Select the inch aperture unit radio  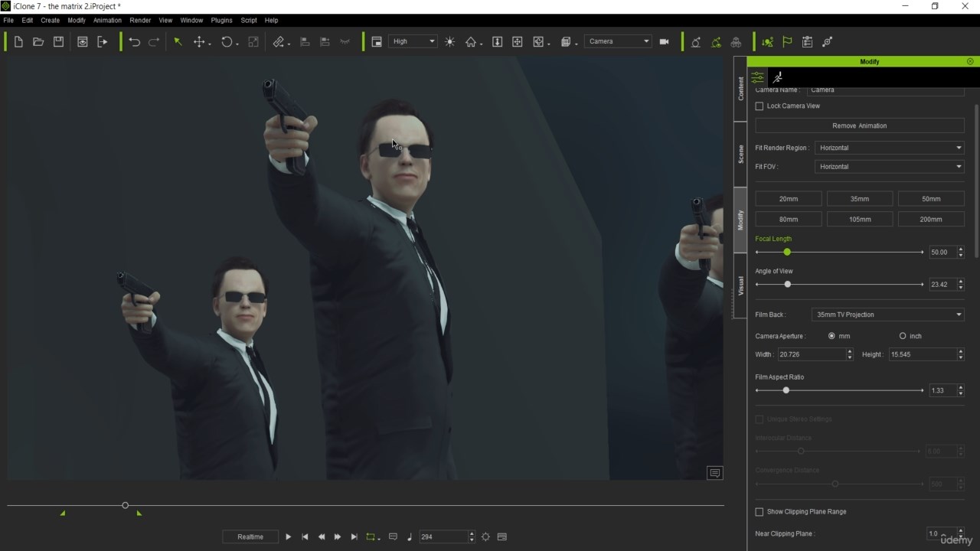pos(903,336)
